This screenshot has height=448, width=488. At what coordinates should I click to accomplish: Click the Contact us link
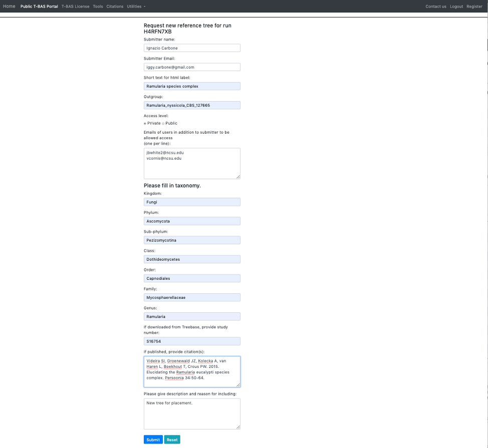436,7
